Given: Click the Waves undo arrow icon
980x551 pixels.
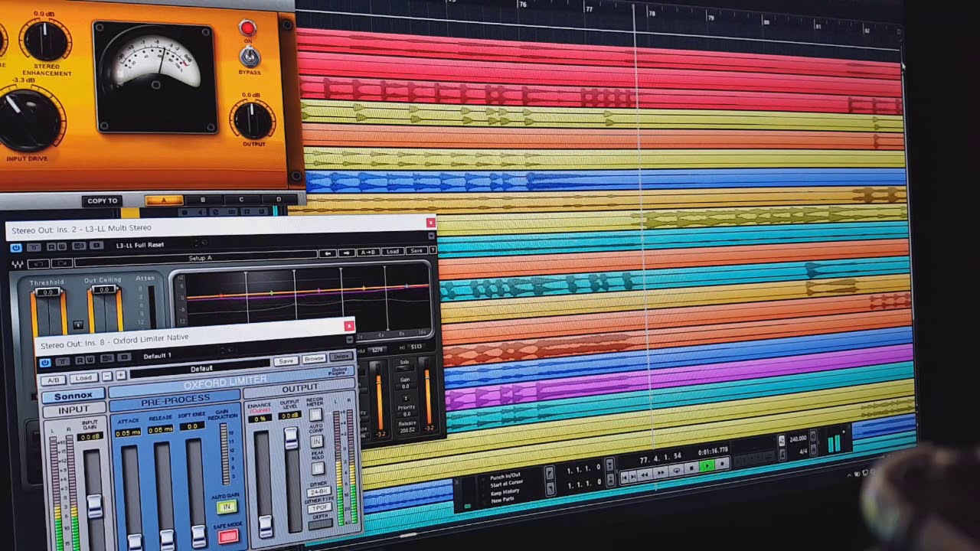Looking at the screenshot, I should (x=38, y=264).
